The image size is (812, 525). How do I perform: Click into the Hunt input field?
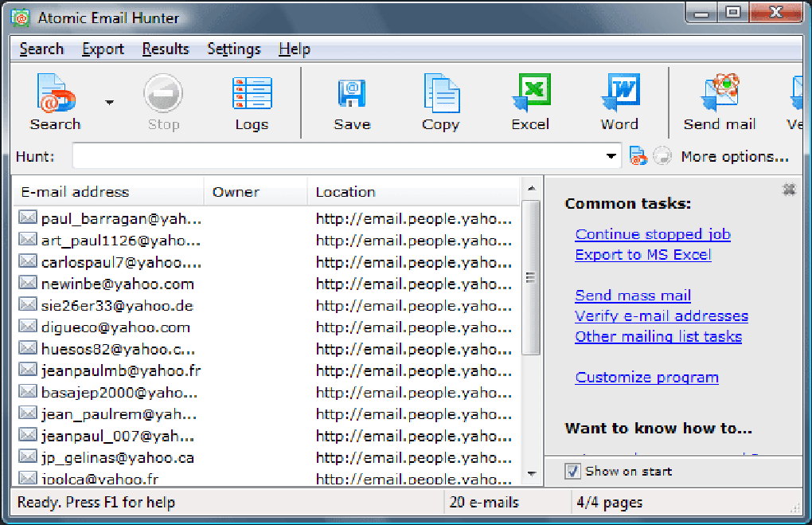pos(339,156)
